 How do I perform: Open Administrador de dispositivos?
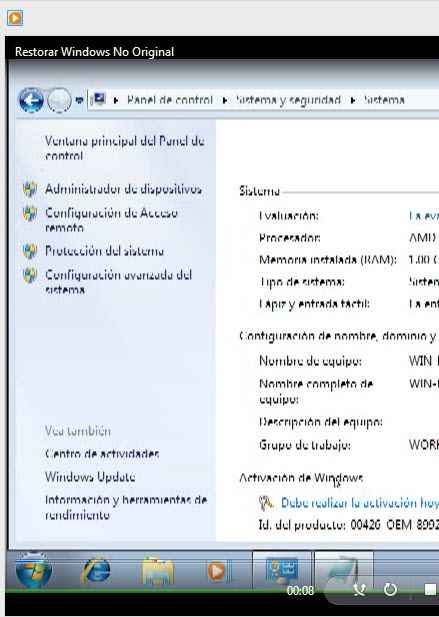pyautogui.click(x=124, y=189)
